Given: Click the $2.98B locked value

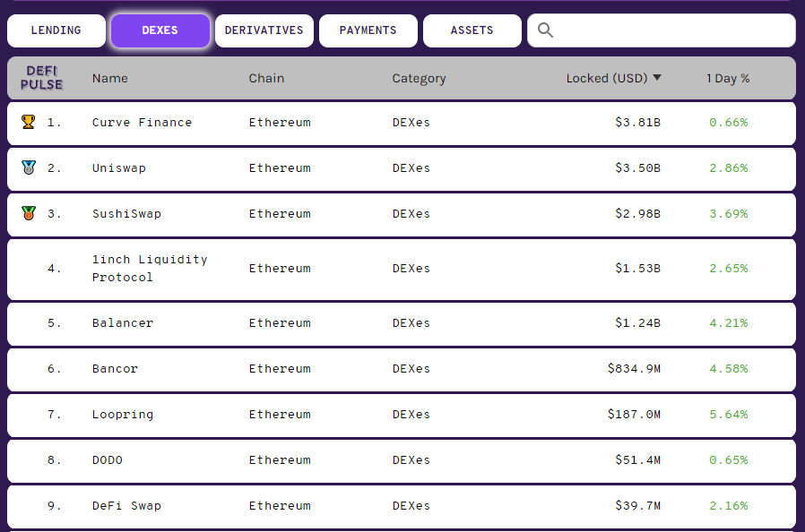Looking at the screenshot, I should point(637,213).
